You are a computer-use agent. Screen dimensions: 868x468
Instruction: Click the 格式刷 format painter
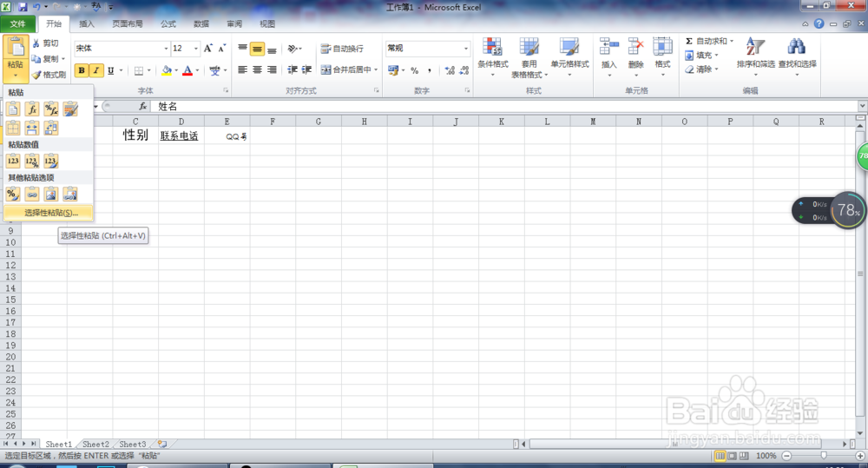click(49, 74)
